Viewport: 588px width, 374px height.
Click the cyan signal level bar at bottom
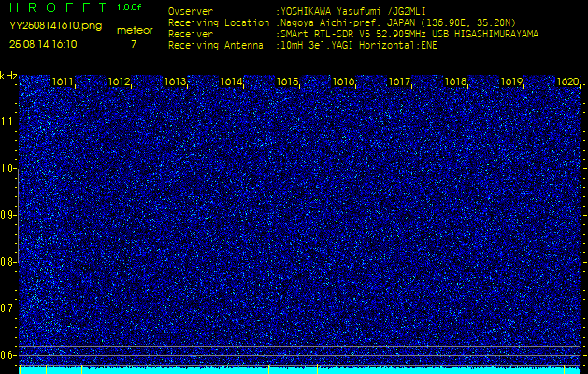click(x=300, y=370)
